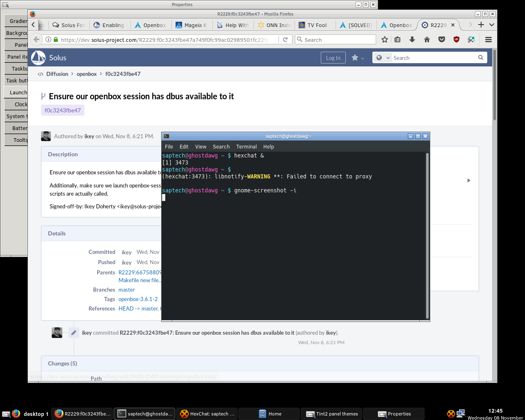Open the terminal Terminal menu
Screen dimensions: 525x420
click(x=247, y=146)
